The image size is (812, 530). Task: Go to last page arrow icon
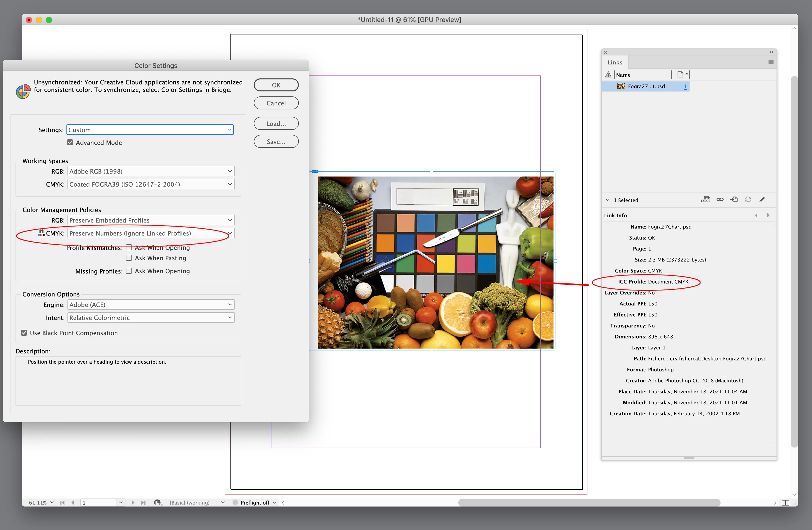pos(143,502)
